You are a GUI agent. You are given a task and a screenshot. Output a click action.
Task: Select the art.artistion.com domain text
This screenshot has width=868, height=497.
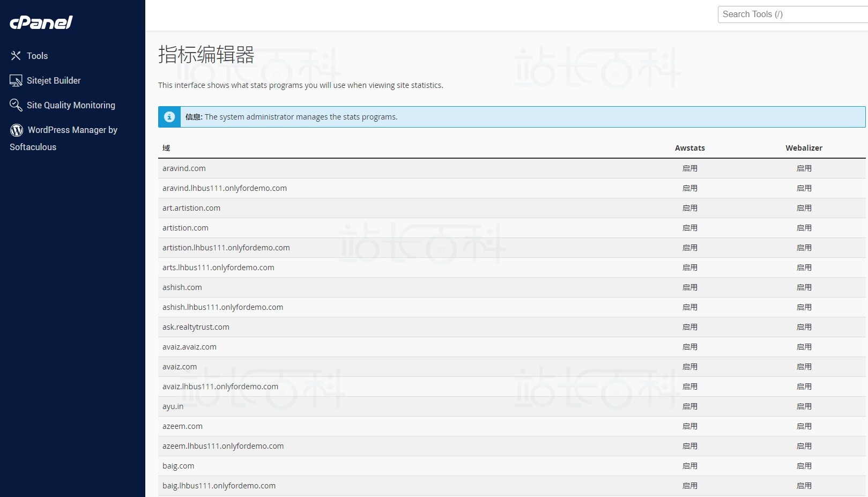(191, 208)
